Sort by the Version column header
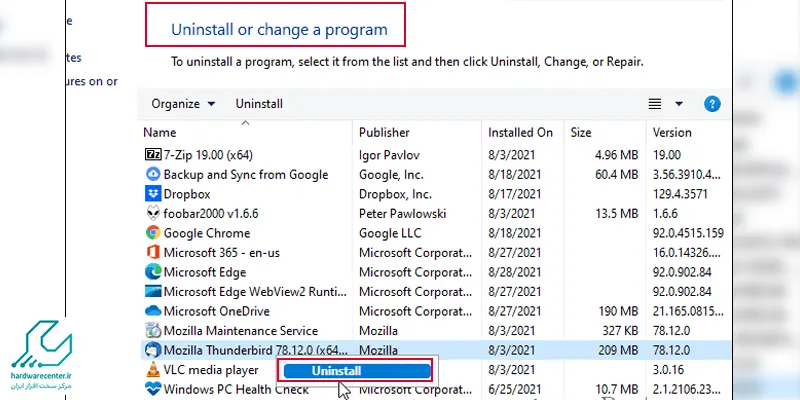Viewport: 800px width, 400px height. 672,133
